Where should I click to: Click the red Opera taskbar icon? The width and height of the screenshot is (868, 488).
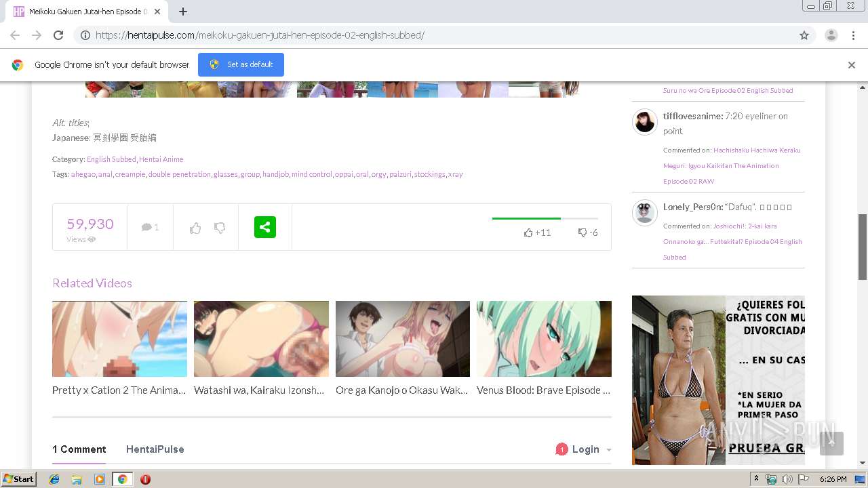pos(145,479)
